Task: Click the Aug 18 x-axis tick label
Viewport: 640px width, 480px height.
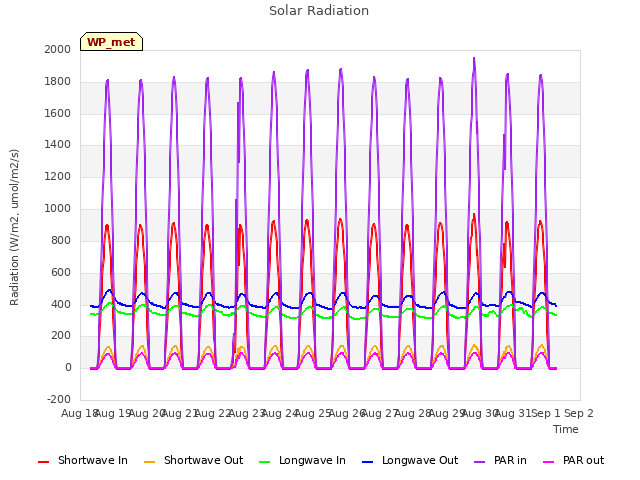Action: coord(79,413)
